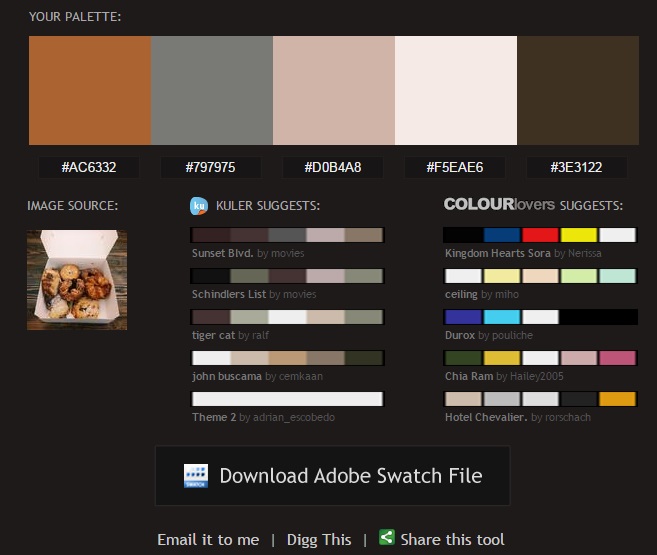Select the orange-brown #AC6332 palette swatch
Image resolution: width=657 pixels, height=555 pixels.
pos(90,91)
